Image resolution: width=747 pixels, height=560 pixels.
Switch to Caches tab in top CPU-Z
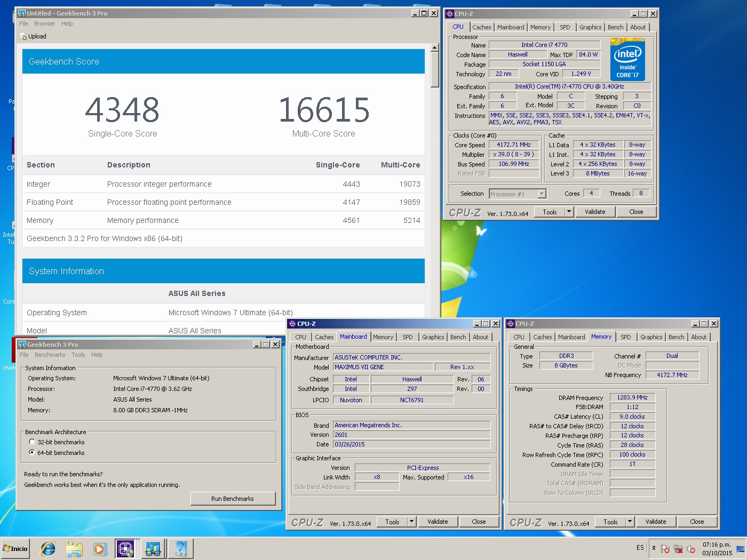[x=481, y=27]
